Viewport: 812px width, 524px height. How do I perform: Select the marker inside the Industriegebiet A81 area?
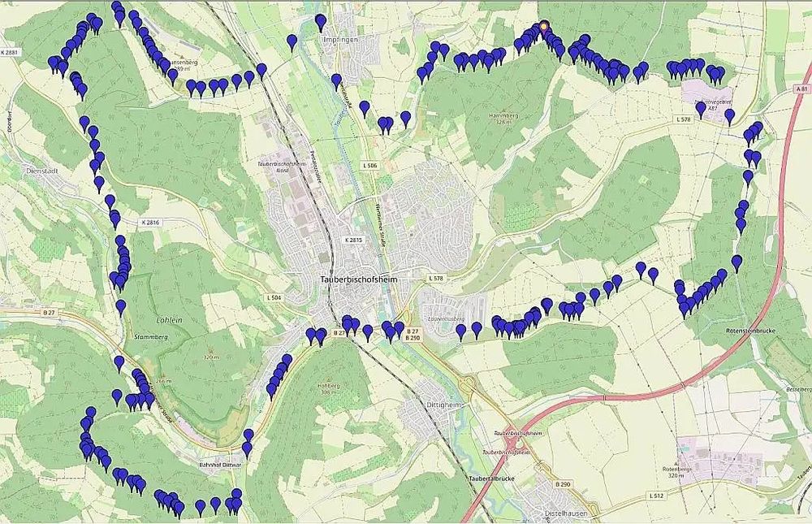pyautogui.click(x=702, y=110)
